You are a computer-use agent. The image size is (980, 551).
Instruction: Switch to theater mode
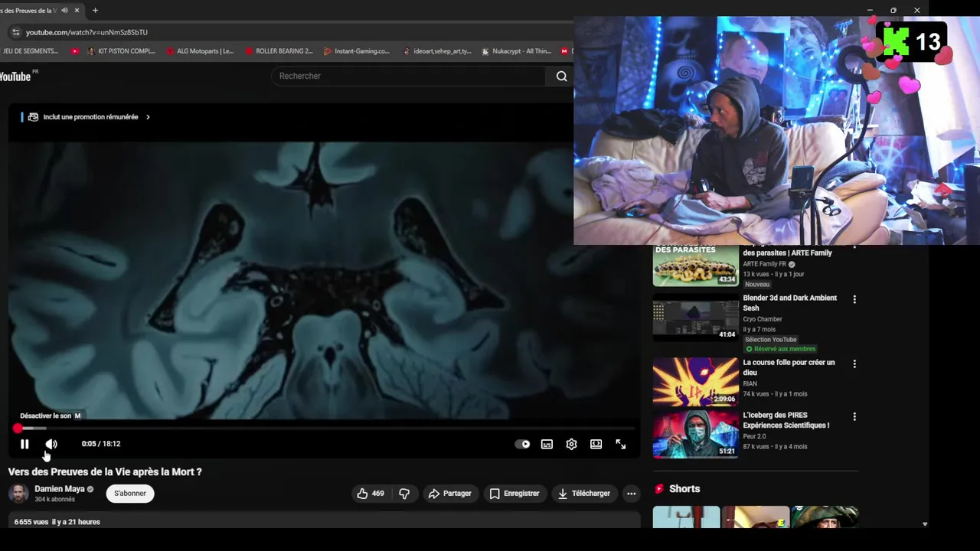pyautogui.click(x=596, y=444)
